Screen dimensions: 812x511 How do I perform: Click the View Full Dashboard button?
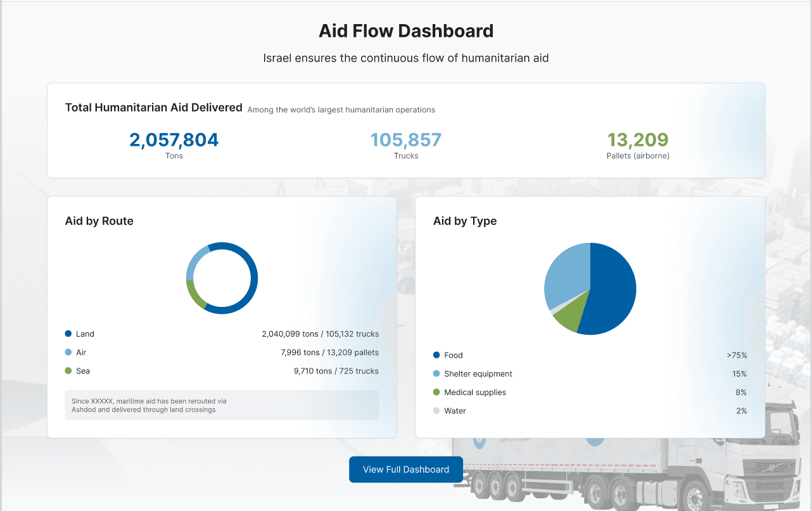point(406,469)
